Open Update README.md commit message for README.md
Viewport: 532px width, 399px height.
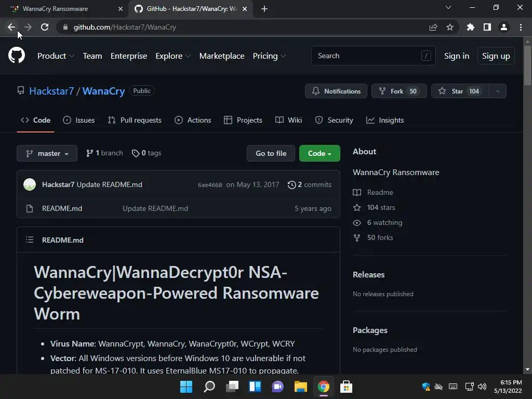(x=155, y=208)
